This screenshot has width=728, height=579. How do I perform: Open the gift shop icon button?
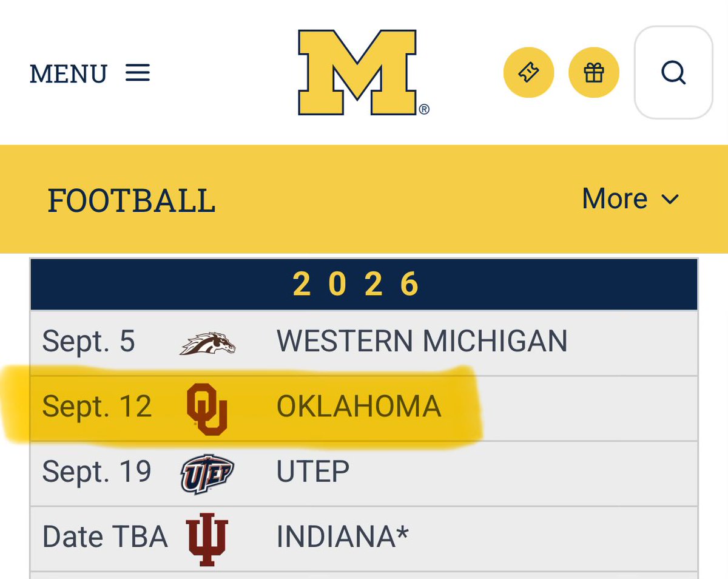pyautogui.click(x=594, y=73)
